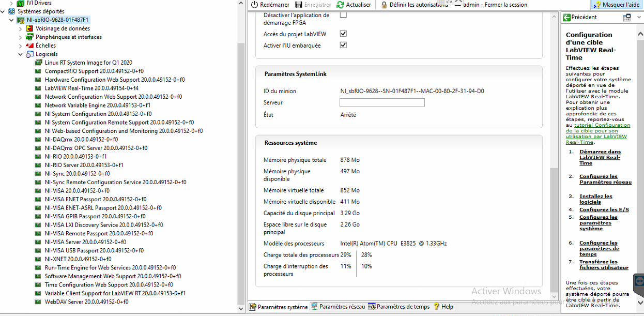Open Transférez les fichiers utilisateur link
This screenshot has width=644, height=316.
604,265
